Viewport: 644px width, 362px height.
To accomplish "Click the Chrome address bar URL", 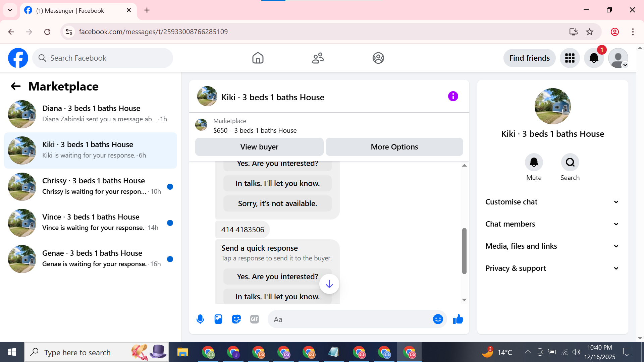I will pos(153,32).
